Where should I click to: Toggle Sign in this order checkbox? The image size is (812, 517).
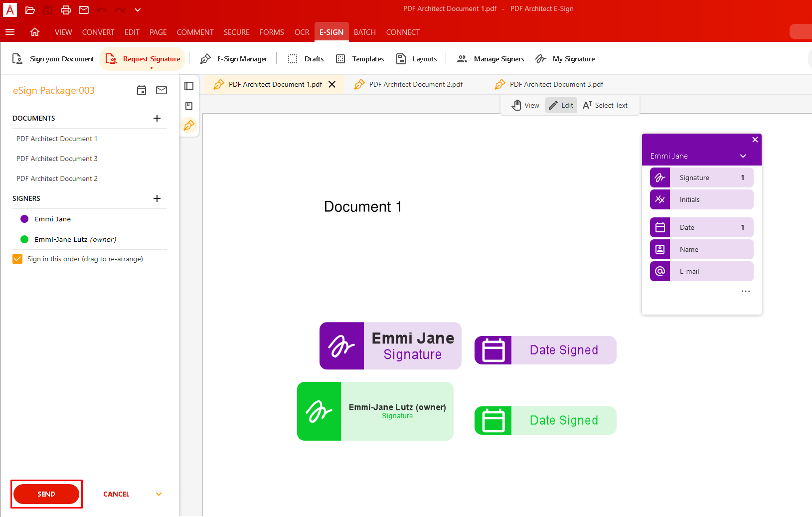[17, 259]
